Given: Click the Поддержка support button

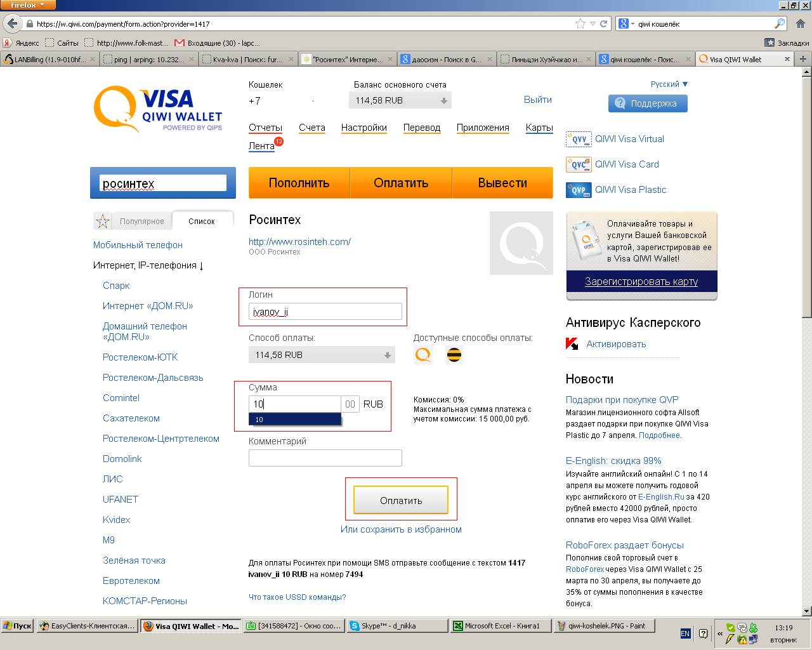Looking at the screenshot, I should click(648, 103).
